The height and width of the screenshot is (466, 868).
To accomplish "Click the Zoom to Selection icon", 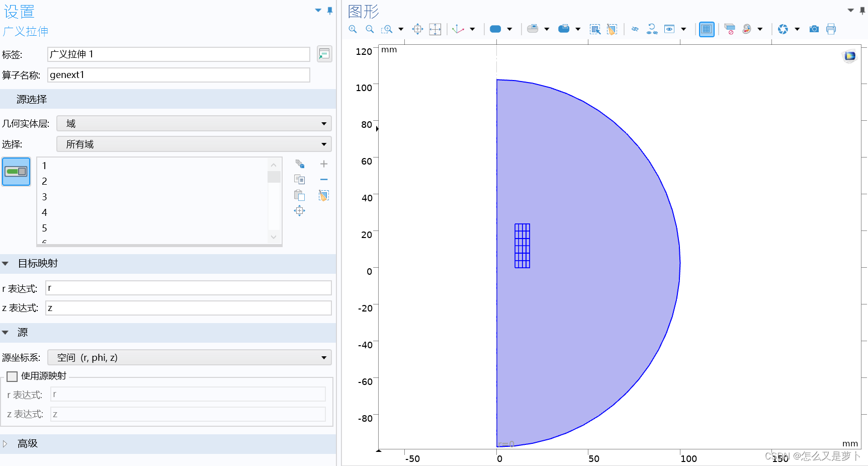I will pyautogui.click(x=417, y=29).
